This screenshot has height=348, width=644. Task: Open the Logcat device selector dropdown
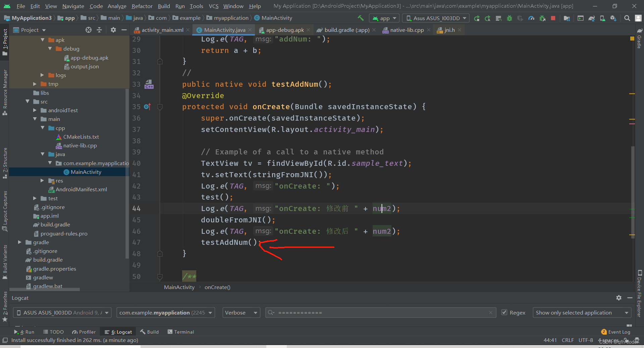62,312
